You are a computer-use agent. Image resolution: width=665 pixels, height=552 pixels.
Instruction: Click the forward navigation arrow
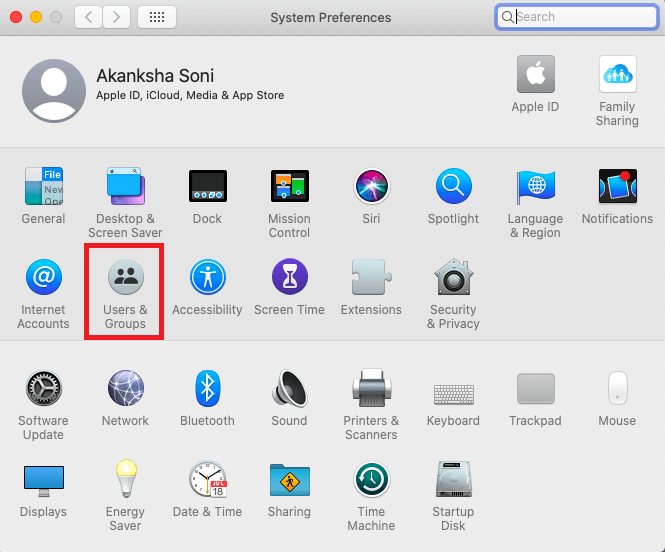tap(117, 17)
